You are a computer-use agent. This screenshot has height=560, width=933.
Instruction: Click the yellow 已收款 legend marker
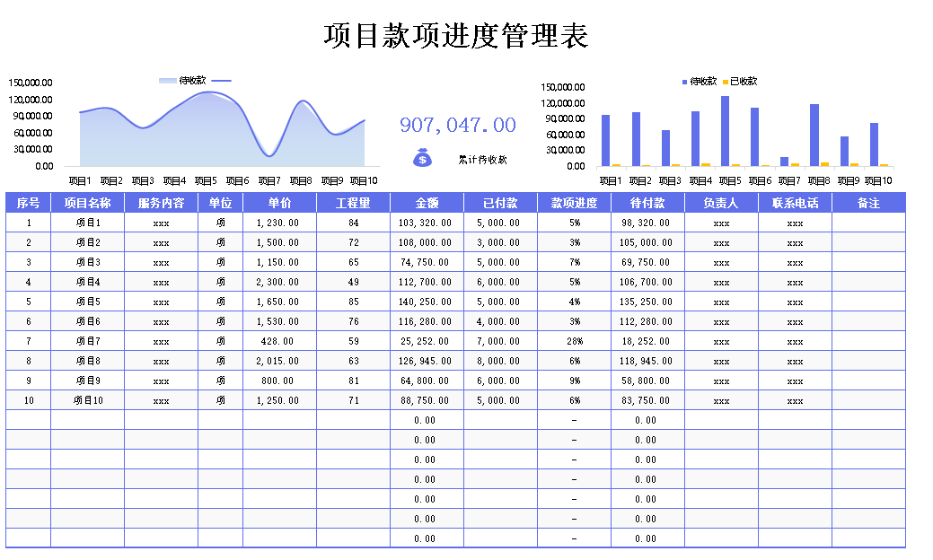point(726,82)
